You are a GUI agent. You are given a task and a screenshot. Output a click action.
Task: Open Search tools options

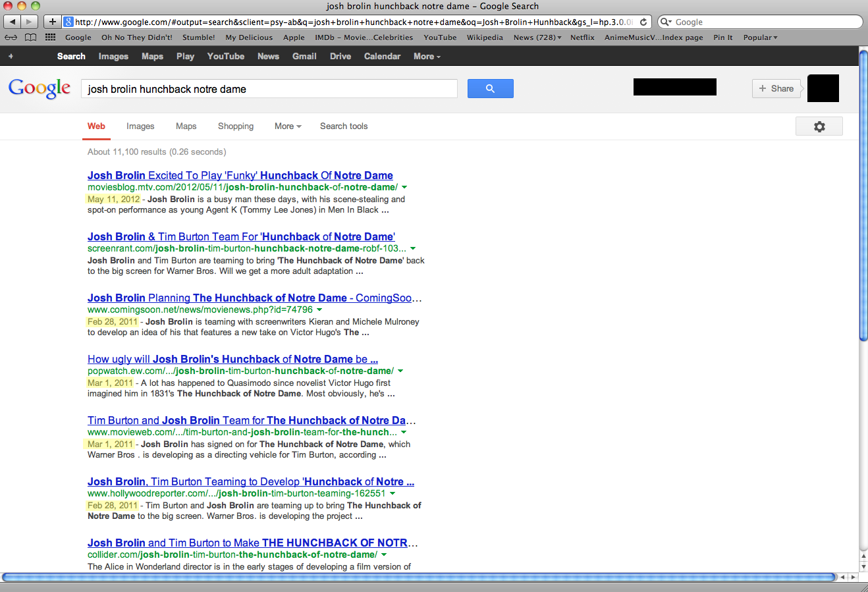tap(344, 126)
